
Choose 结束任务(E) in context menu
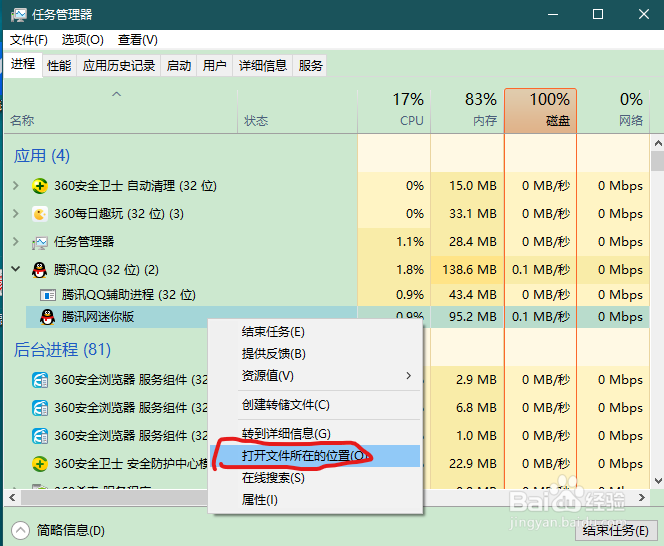[x=315, y=332]
